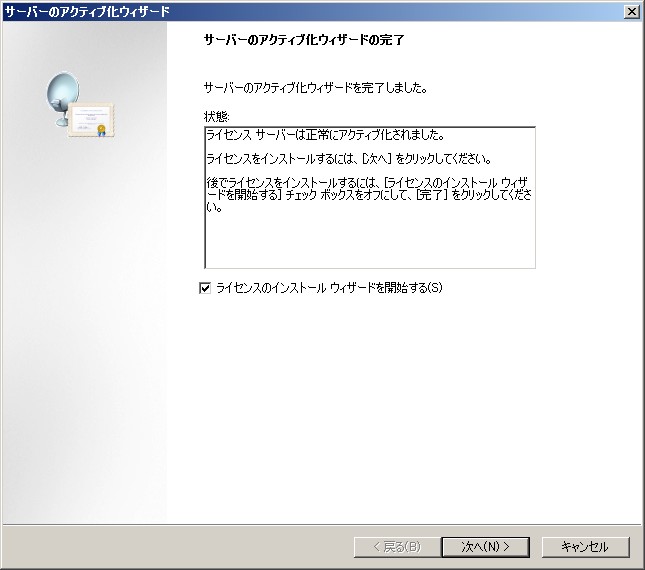The height and width of the screenshot is (570, 645).
Task: Click the blank space inside the status box
Action: click(368, 245)
